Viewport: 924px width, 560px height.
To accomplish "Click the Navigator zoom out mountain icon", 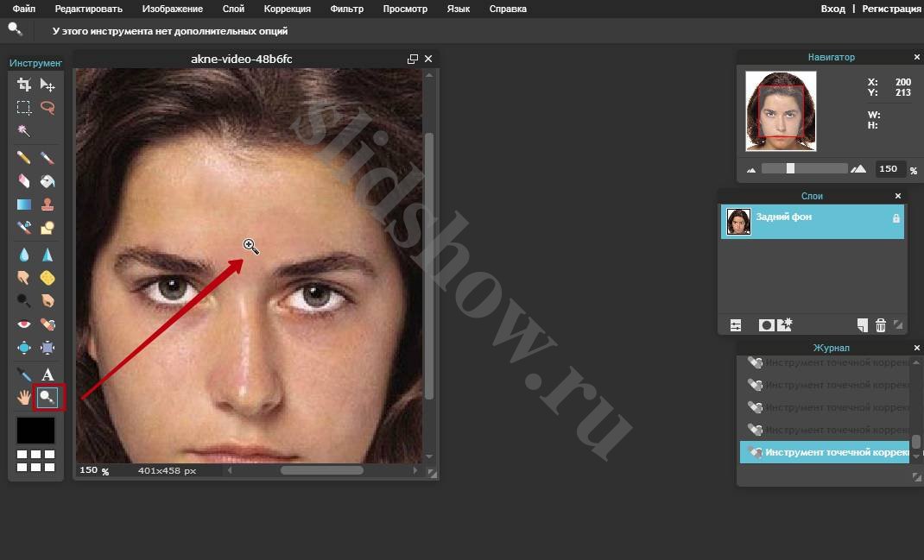I will point(751,170).
